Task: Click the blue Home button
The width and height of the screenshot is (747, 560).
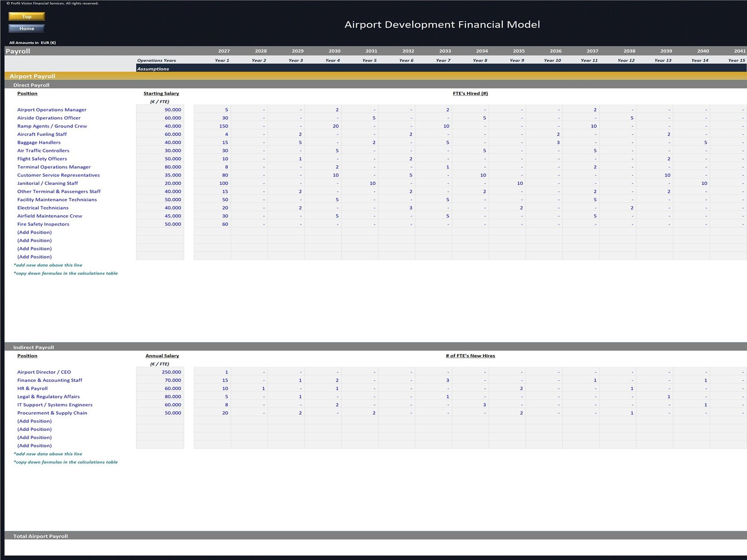Action: [x=27, y=28]
